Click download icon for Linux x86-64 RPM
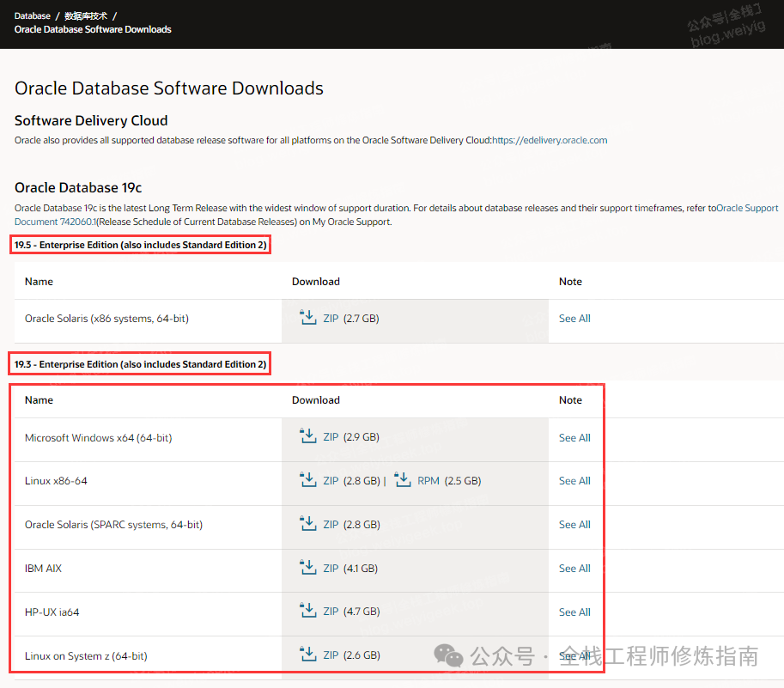The image size is (784, 688). 403,479
